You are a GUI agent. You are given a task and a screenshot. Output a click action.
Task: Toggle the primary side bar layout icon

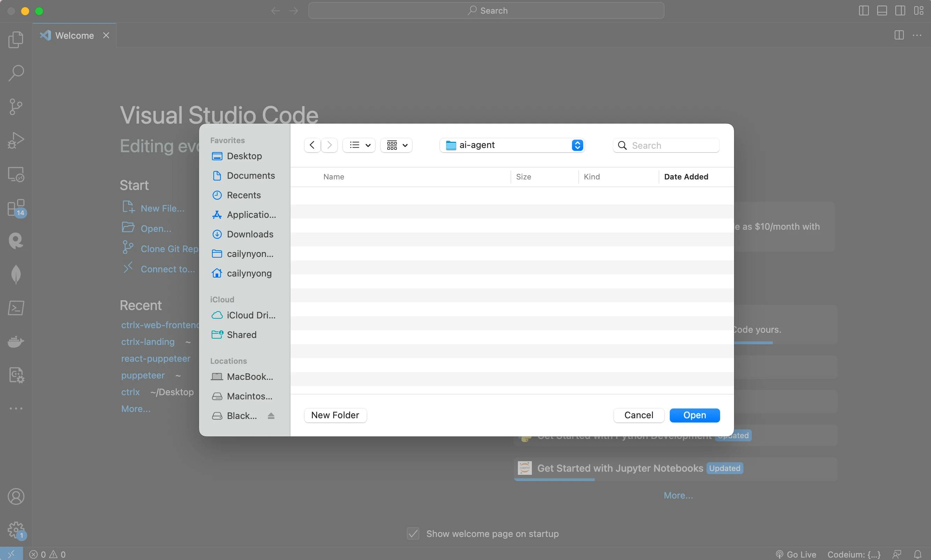pos(864,10)
